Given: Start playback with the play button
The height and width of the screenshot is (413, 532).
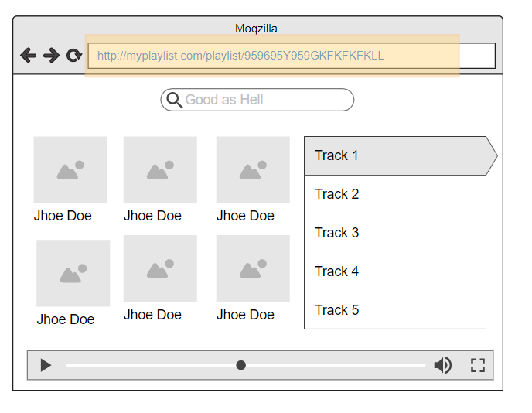Looking at the screenshot, I should click(46, 366).
